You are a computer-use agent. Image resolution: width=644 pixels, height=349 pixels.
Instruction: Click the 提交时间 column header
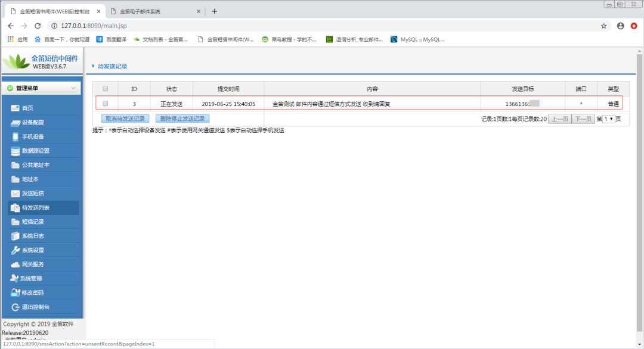[x=228, y=89]
